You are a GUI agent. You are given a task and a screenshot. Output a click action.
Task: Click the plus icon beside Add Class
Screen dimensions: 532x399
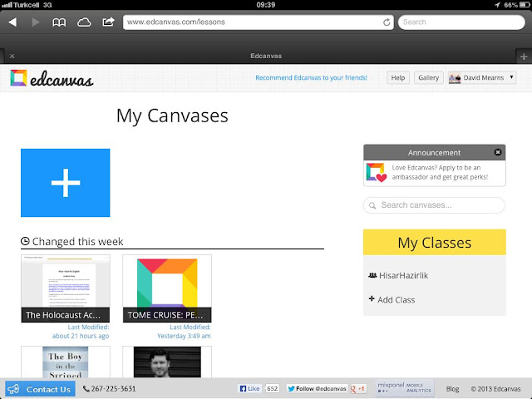tap(372, 298)
